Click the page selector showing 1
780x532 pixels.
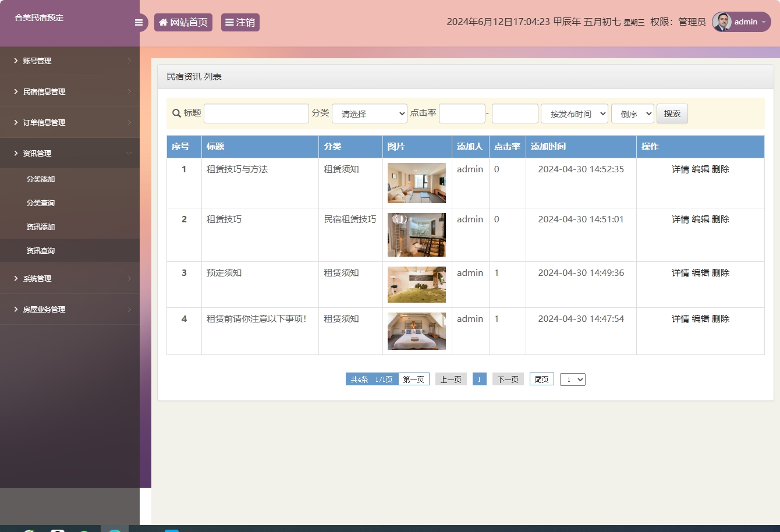pyautogui.click(x=572, y=379)
